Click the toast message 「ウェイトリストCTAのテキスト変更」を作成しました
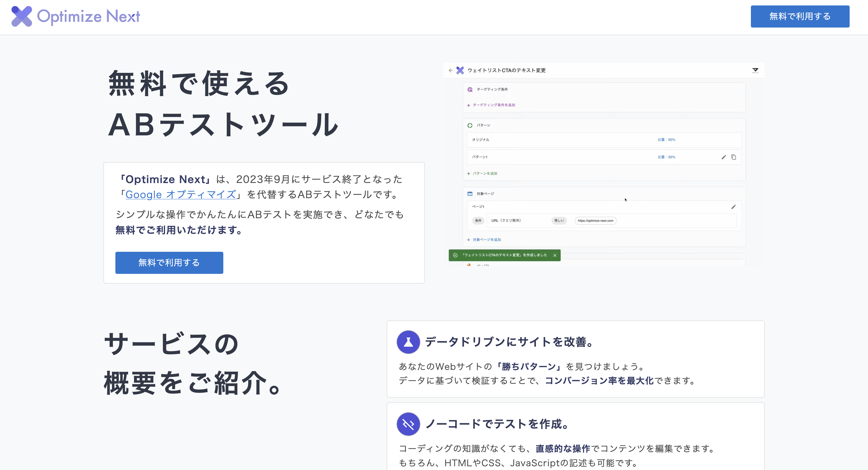This screenshot has height=470, width=868. coord(504,255)
